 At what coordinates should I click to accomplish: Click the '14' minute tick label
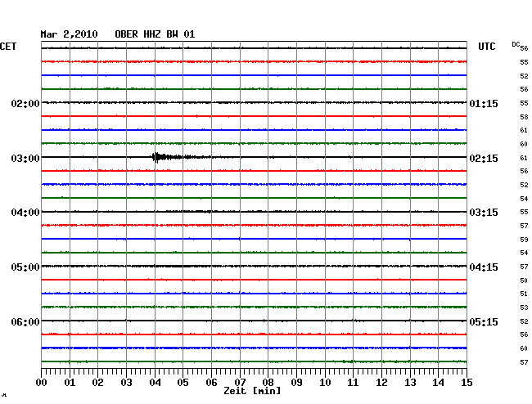pyautogui.click(x=438, y=383)
